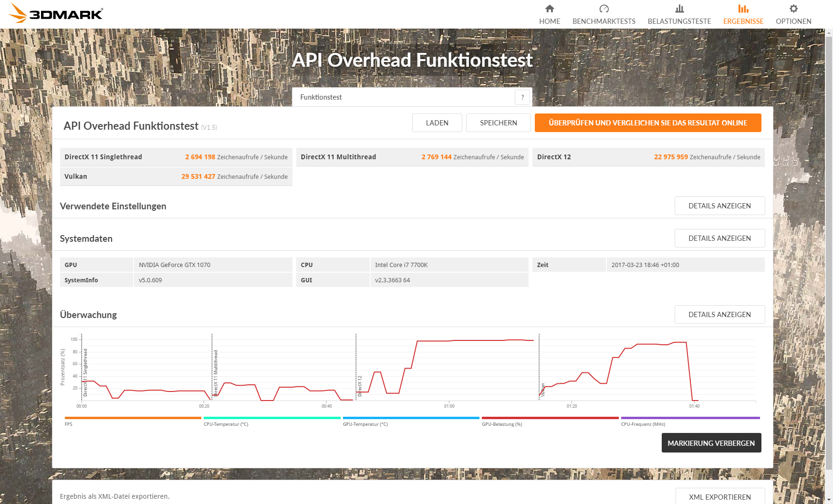Switch to Belastungsteste
The height and width of the screenshot is (504, 833).
point(679,14)
